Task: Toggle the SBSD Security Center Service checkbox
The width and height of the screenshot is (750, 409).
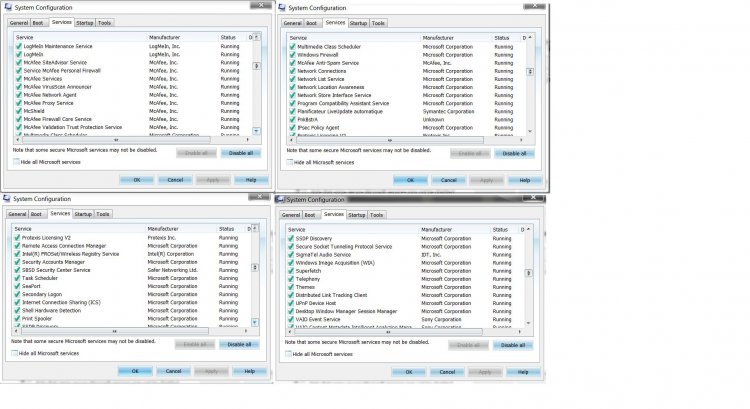Action: point(17,270)
